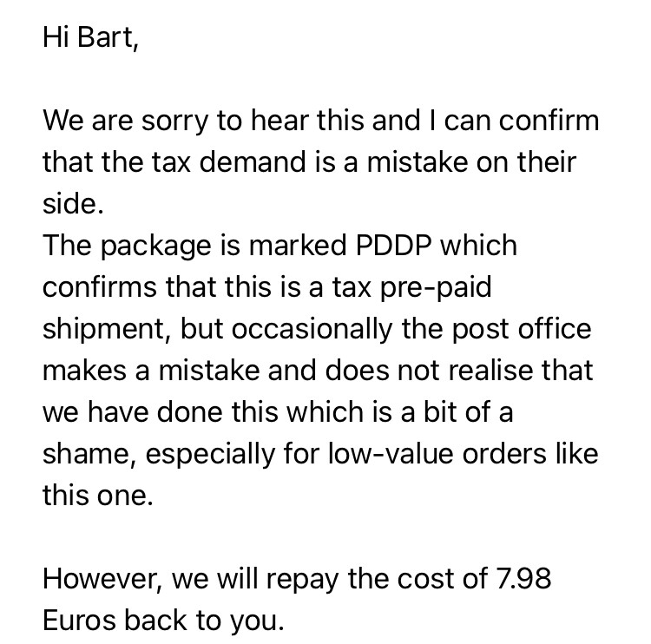
Task: Click the word "Euros" in the last line
Action: pos(79,621)
